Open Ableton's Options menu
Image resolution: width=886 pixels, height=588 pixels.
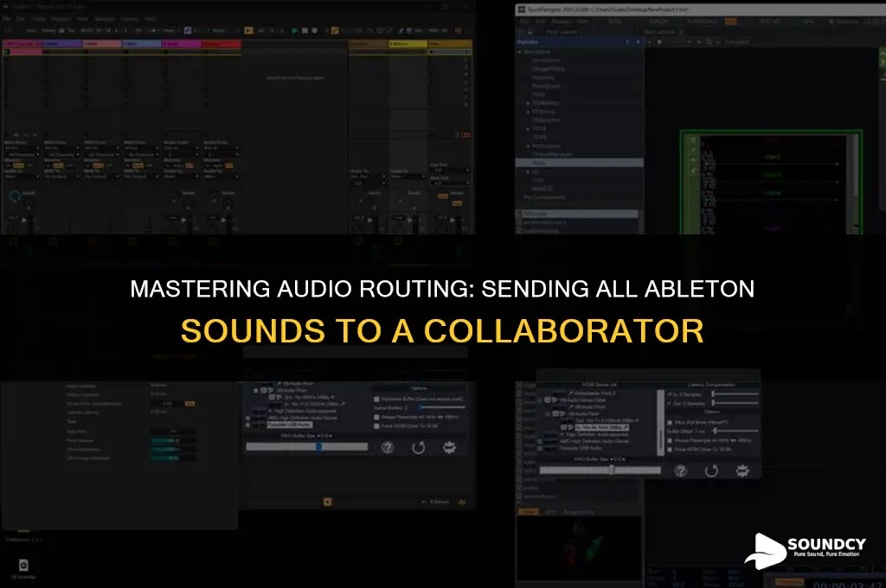(130, 19)
